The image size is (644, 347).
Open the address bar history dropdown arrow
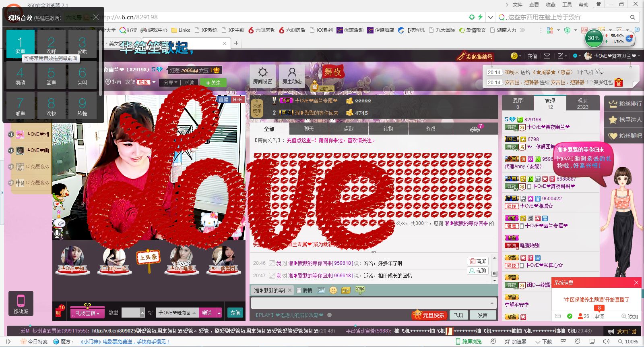[490, 17]
